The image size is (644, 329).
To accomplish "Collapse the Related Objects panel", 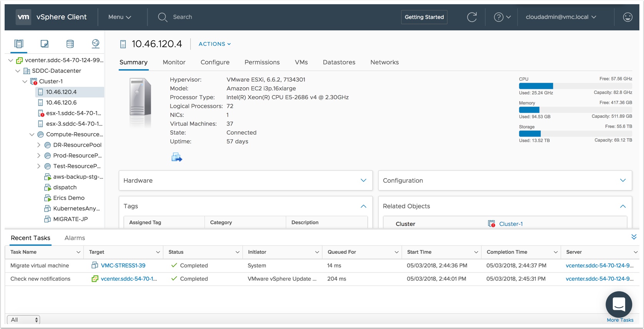I will pos(623,206).
